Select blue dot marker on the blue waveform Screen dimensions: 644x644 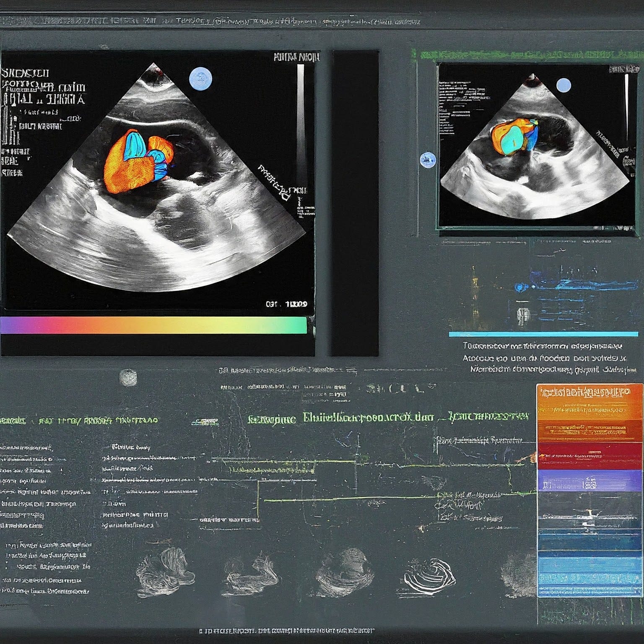[x=521, y=287]
